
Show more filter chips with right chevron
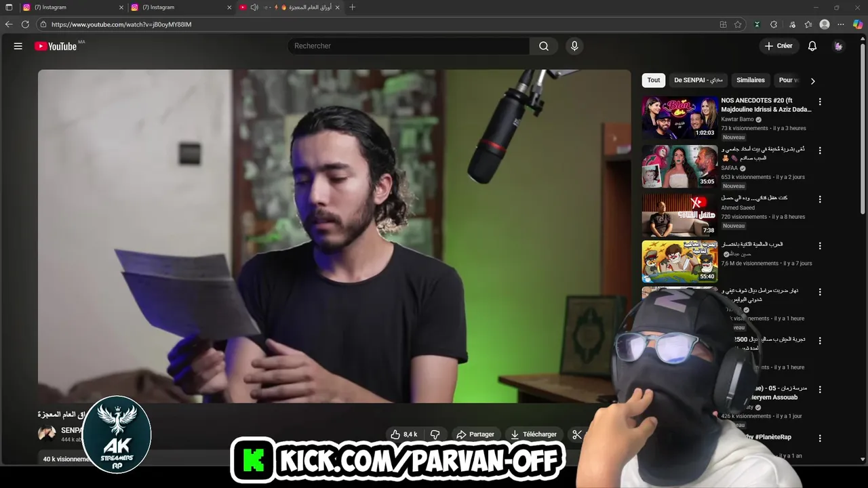point(812,81)
